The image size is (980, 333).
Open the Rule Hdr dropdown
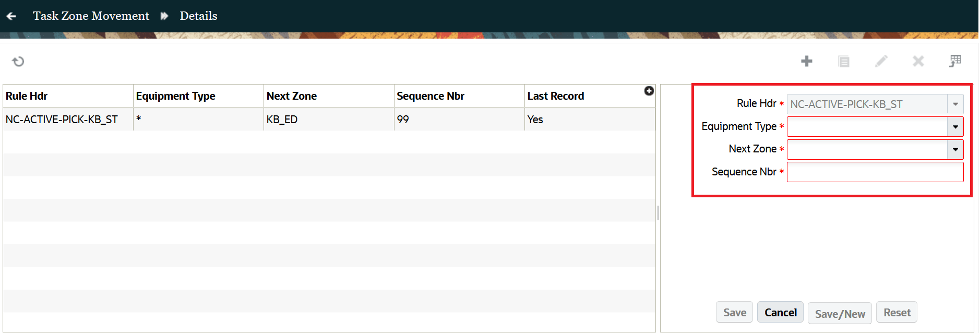tap(955, 104)
